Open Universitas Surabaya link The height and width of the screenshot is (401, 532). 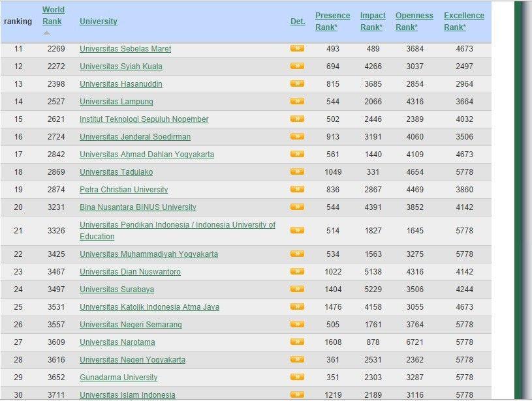point(117,290)
